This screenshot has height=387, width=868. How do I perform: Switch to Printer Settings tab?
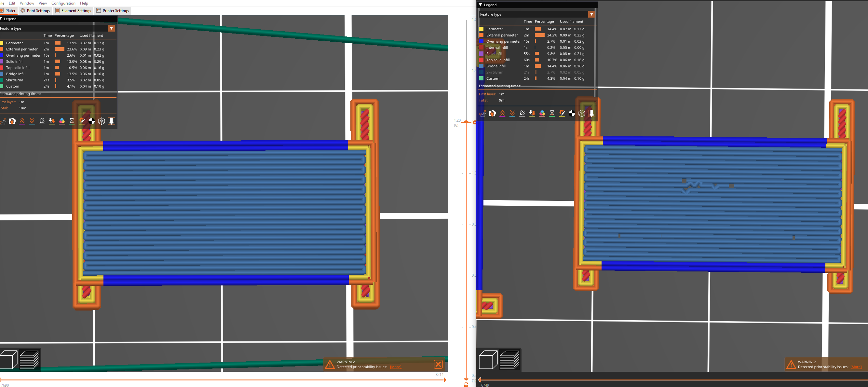click(113, 10)
